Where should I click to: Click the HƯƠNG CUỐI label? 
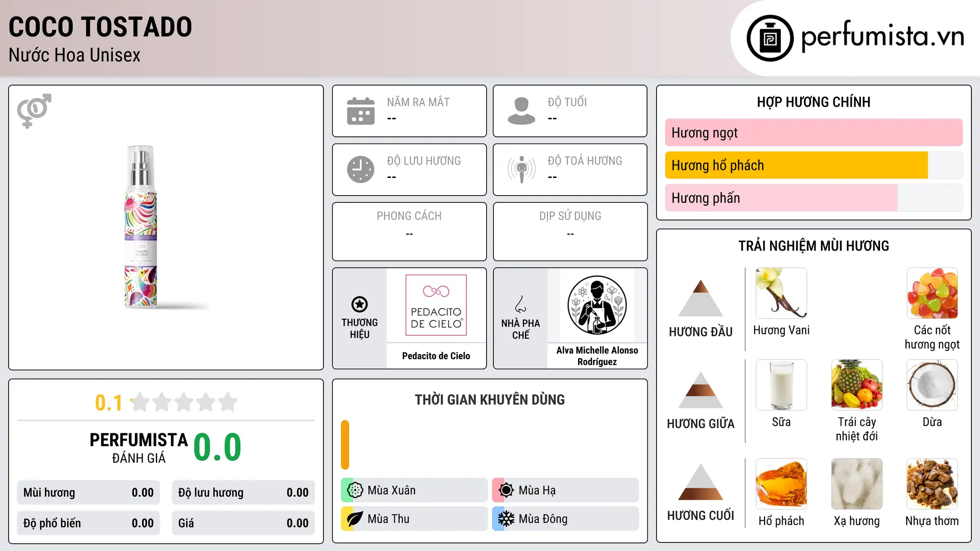[x=701, y=516]
